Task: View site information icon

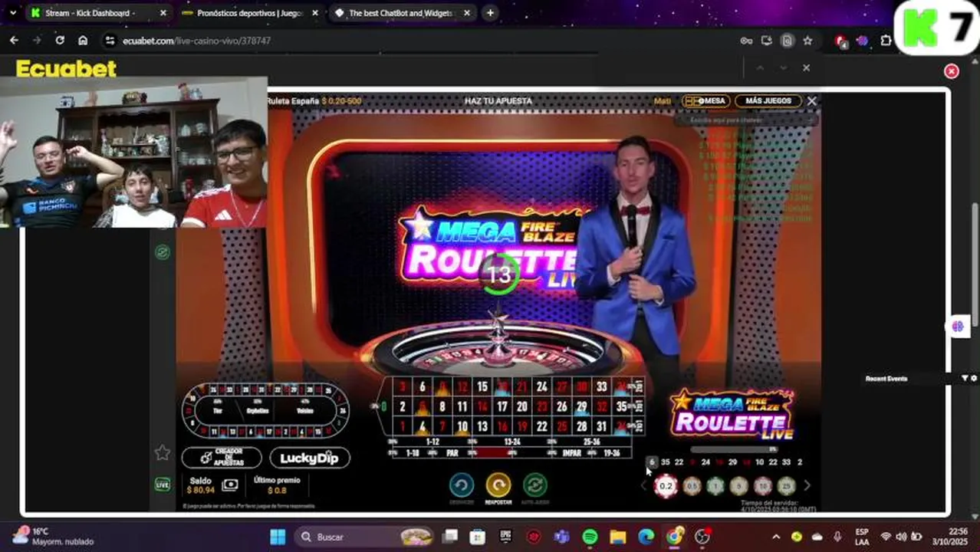Action: [110, 41]
